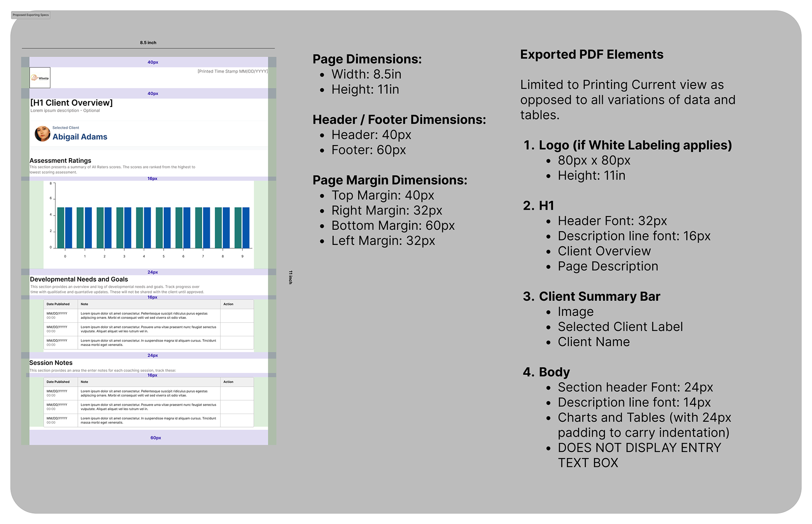The image size is (812, 524).
Task: Click the '4. Body' heading
Action: coord(546,372)
